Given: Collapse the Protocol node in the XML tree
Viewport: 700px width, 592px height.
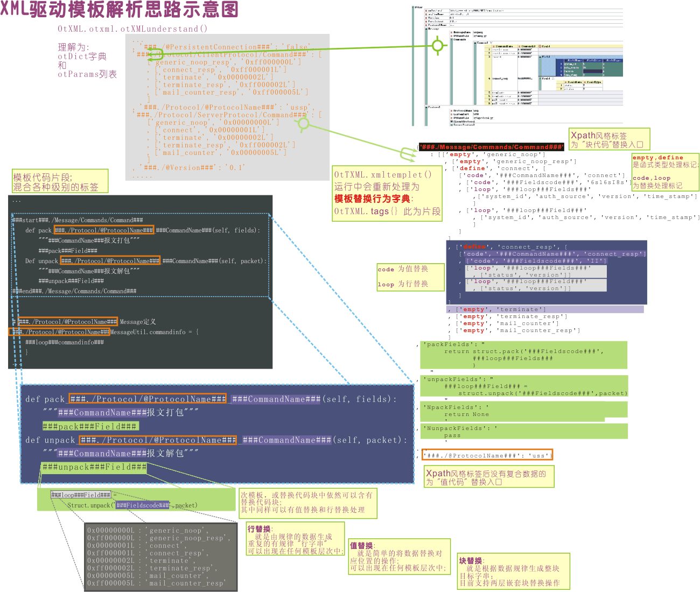Looking at the screenshot, I should tap(425, 107).
